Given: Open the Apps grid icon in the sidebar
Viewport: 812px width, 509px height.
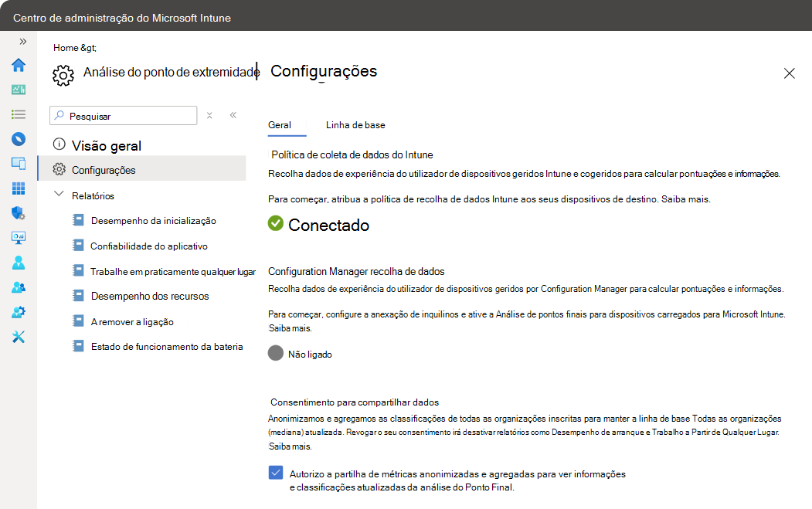Looking at the screenshot, I should 19,188.
